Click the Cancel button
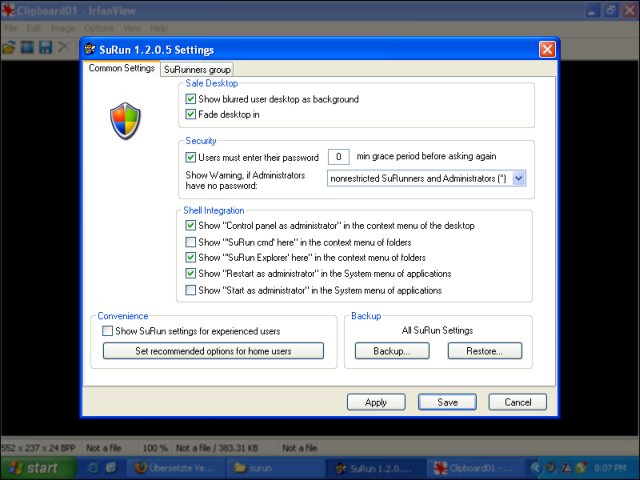Screen dimensions: 640x480 click(x=518, y=402)
